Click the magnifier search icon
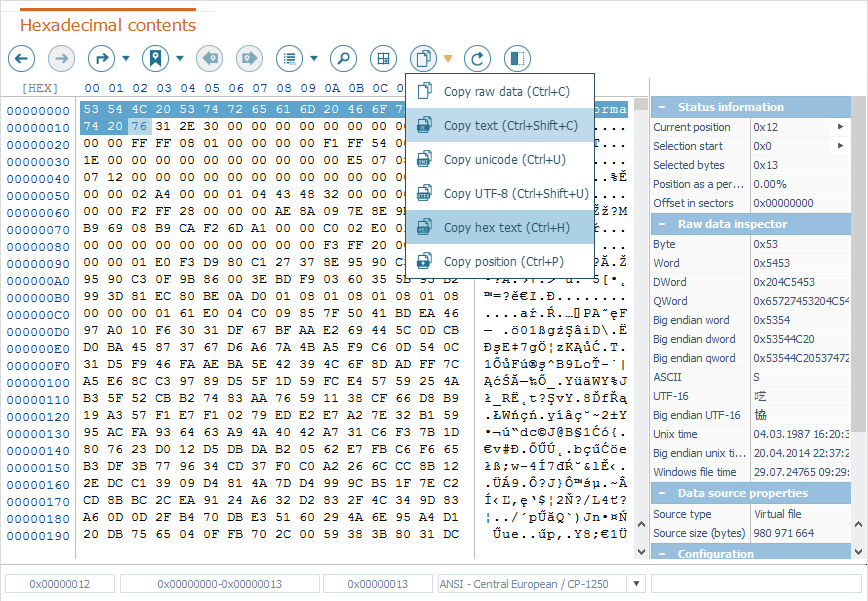 pos(342,58)
